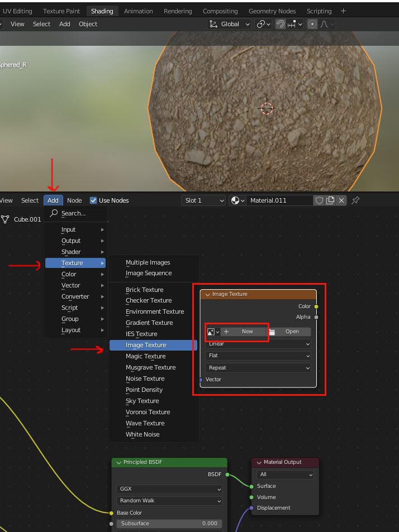Unlink material with the X icon
This screenshot has height=532, width=399.
341,200
